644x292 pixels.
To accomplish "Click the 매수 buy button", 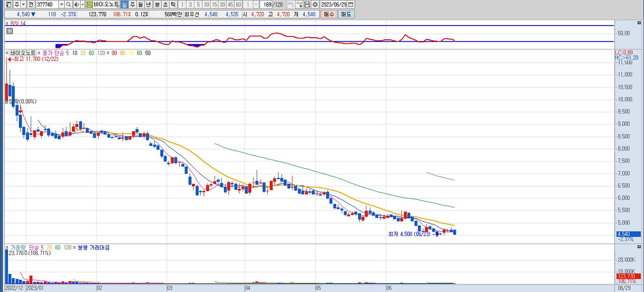I will coord(329,14).
